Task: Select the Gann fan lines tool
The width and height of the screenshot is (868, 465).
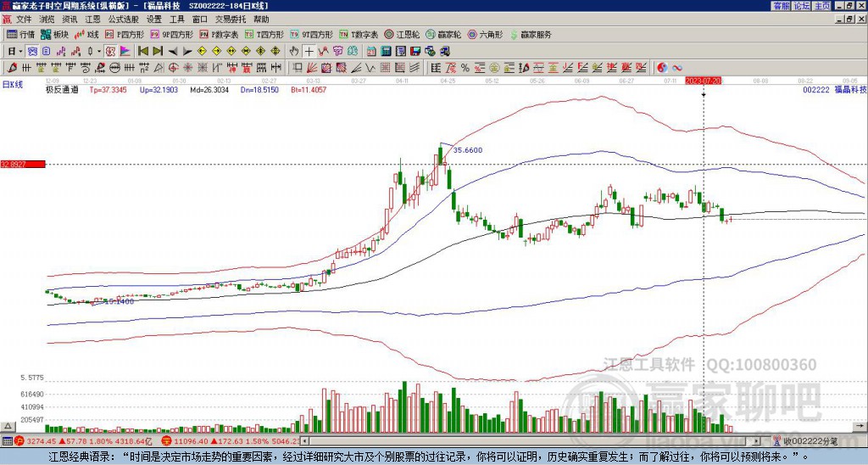Action: pos(312,68)
